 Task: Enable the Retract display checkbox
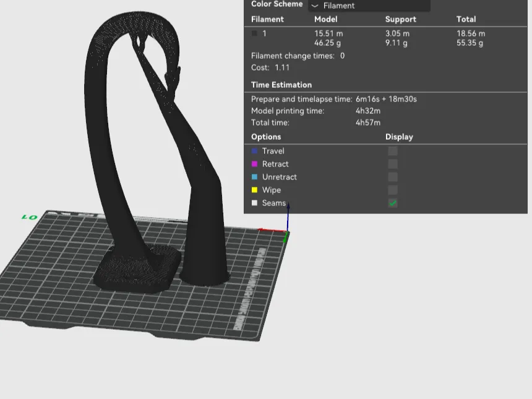(393, 164)
